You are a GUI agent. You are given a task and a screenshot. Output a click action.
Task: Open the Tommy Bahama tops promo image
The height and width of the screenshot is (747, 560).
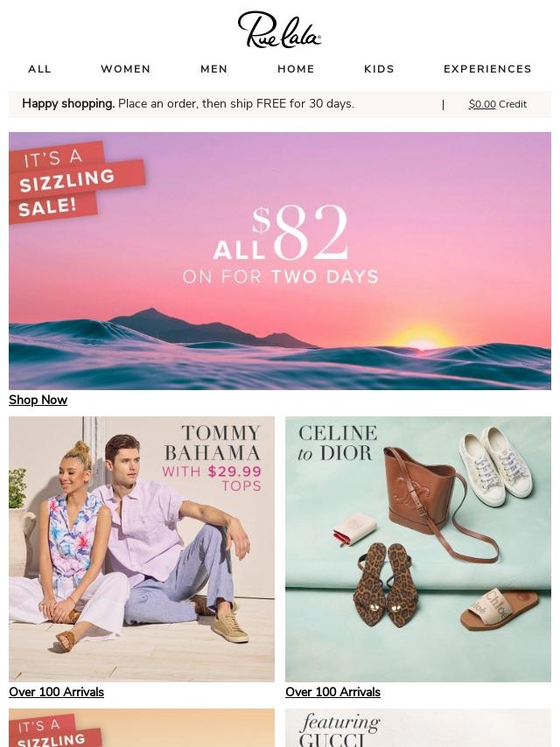pos(142,548)
